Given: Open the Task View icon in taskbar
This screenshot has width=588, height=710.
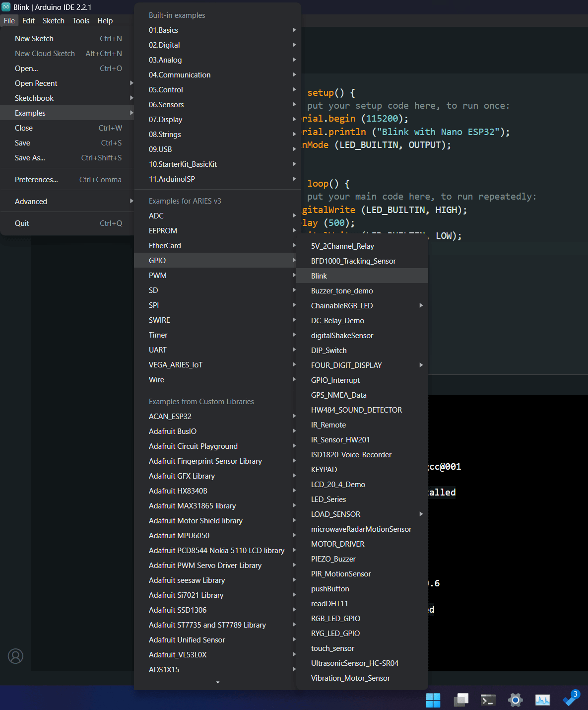Looking at the screenshot, I should tap(461, 700).
